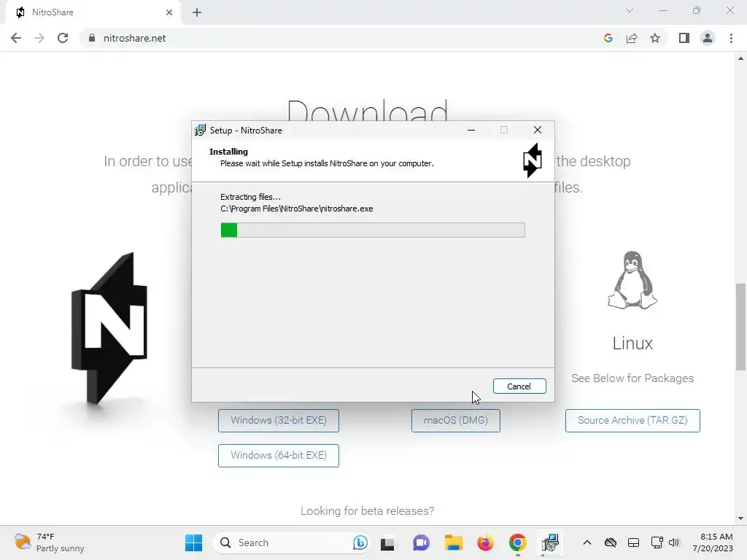Download Source Archive (TAR.GZ)
The image size is (747, 560).
click(632, 421)
